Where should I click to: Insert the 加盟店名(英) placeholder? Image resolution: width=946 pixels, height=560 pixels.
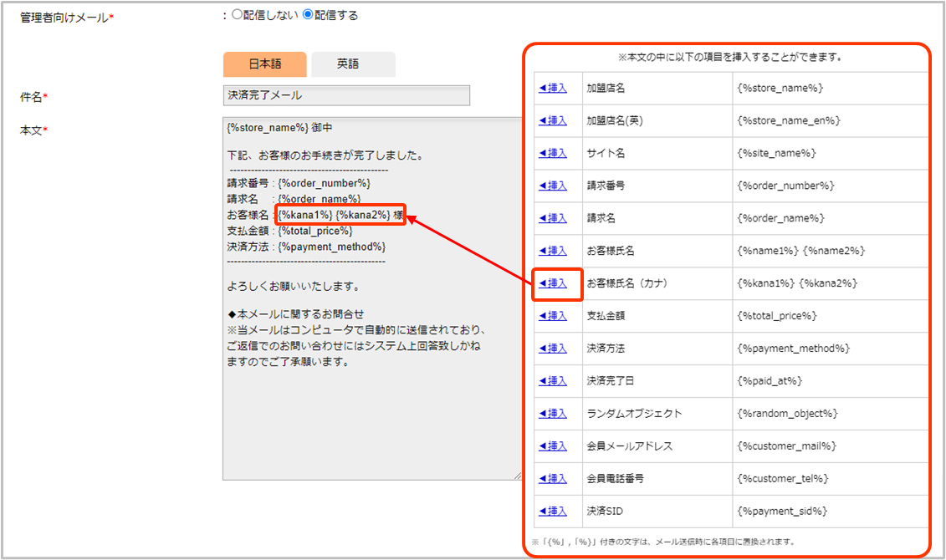click(553, 120)
